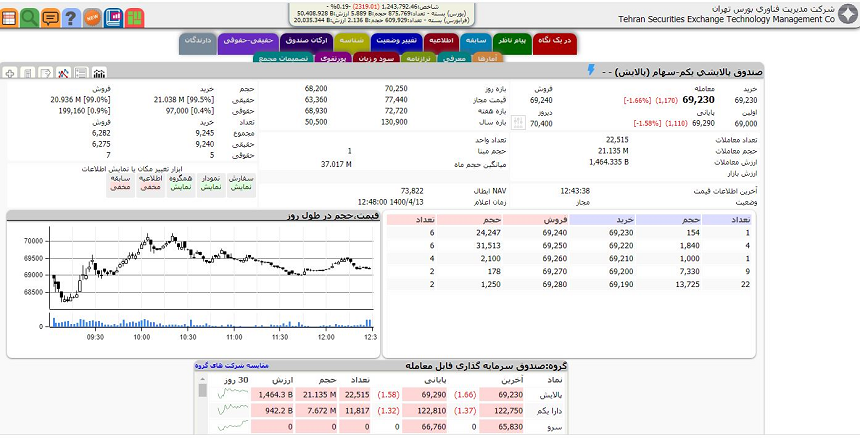Open the green magnifier search icon
860x438 pixels.
pyautogui.click(x=30, y=17)
